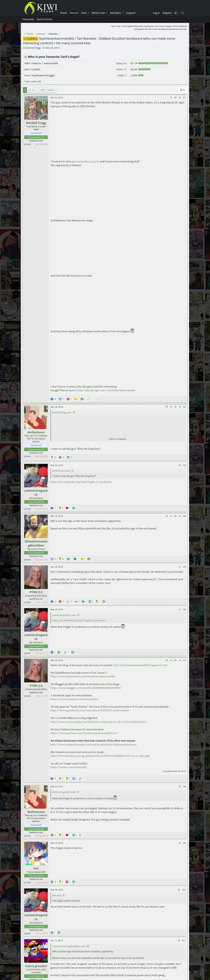210x980 pixels.
Task: Open the facebook timesofpol link
Action: pyautogui.click(x=74, y=699)
